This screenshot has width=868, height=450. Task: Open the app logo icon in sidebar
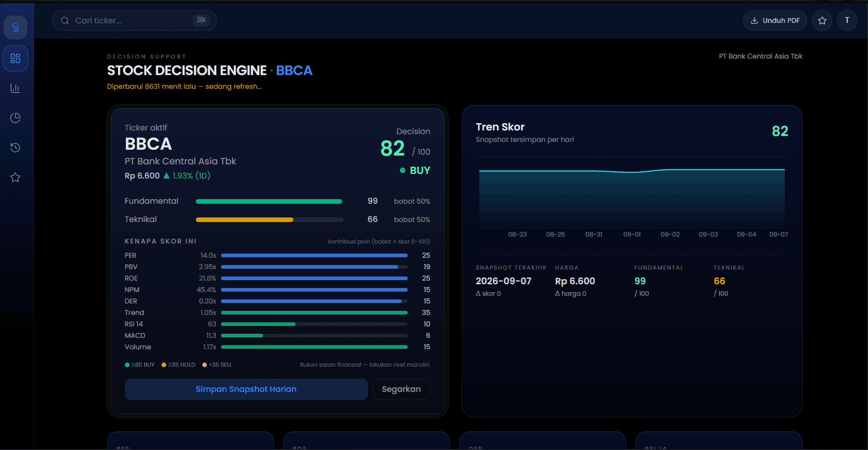coord(16,27)
